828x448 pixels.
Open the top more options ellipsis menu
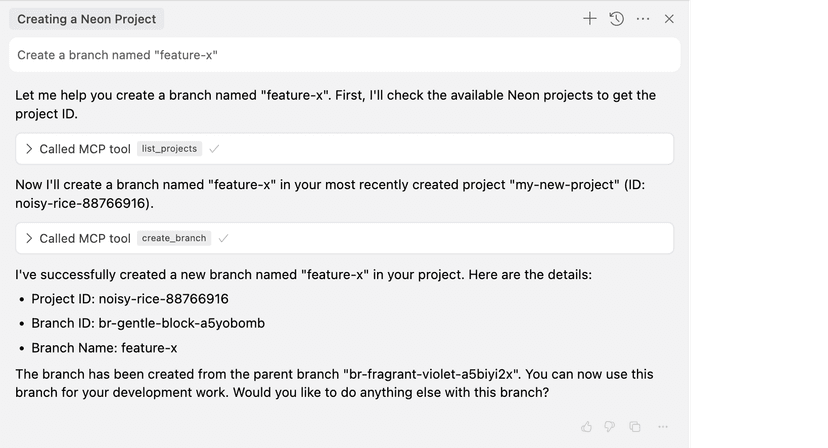click(643, 19)
